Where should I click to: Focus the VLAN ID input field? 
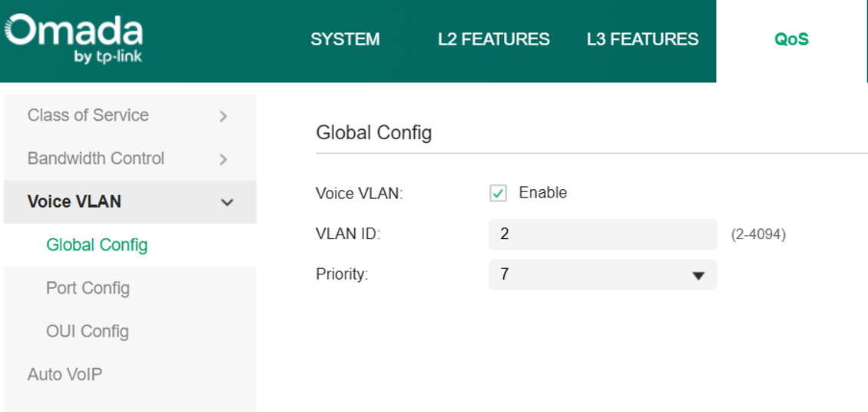tap(603, 234)
